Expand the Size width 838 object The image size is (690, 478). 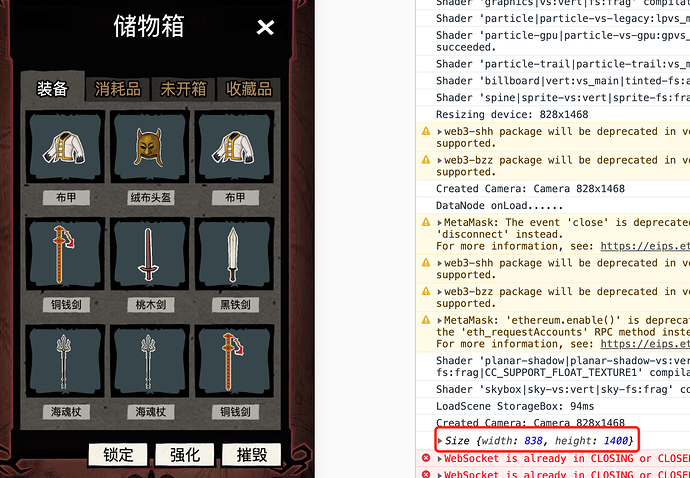pos(440,441)
